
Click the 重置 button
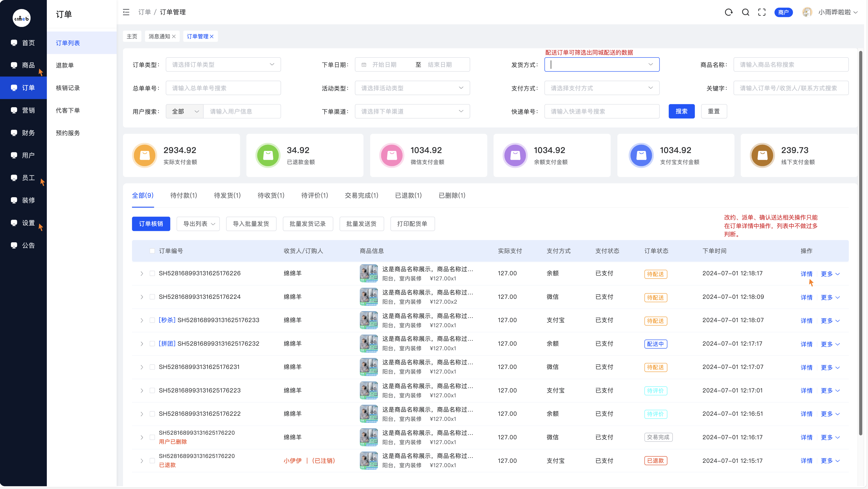(714, 111)
